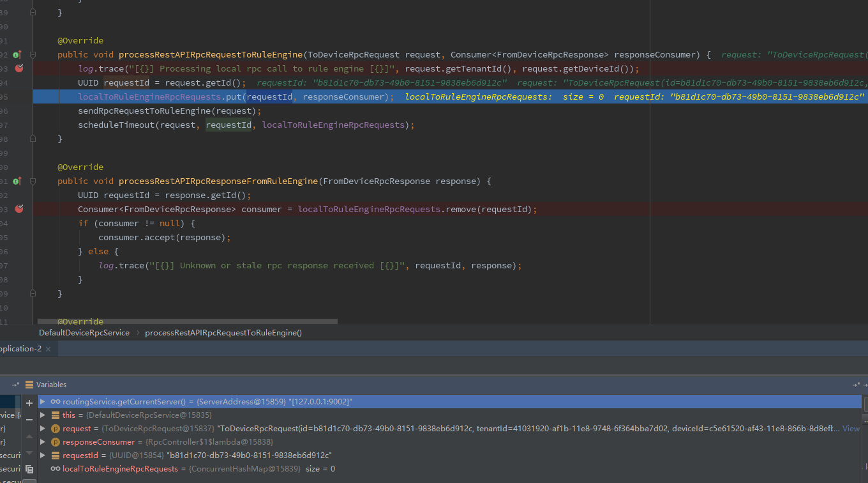Click the View link on the request variable row

click(851, 428)
